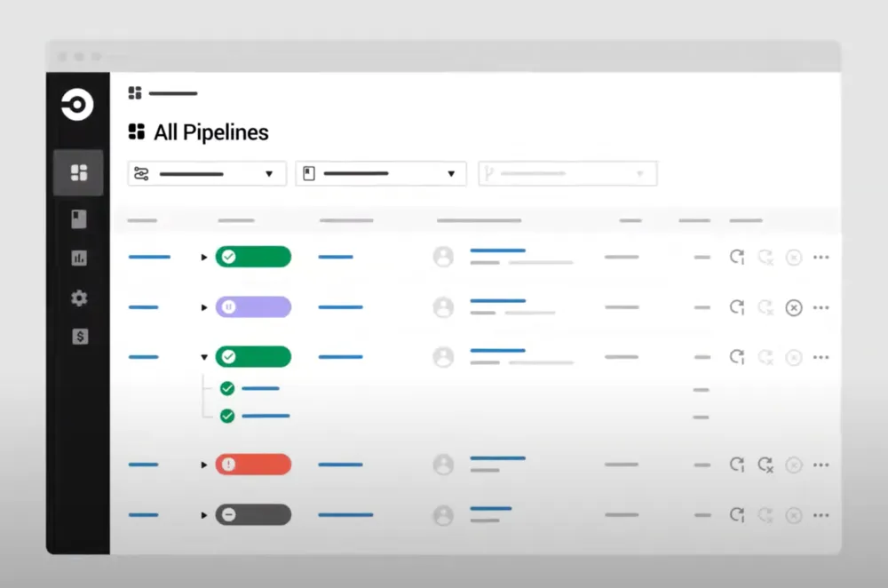This screenshot has height=588, width=888.
Task: Open the disabled branch selector dropdown
Action: pyautogui.click(x=567, y=174)
